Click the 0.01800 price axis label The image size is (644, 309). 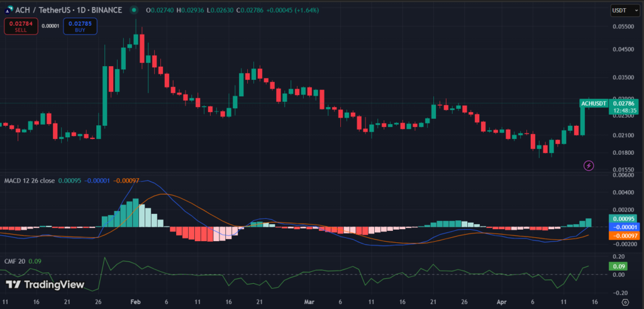coord(623,152)
